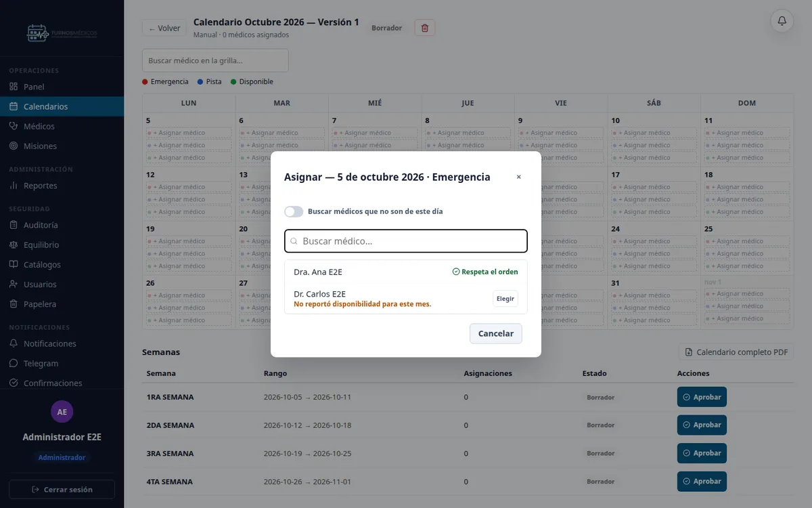812x508 pixels.
Task: Cancel the assignment dialog
Action: coord(496,334)
